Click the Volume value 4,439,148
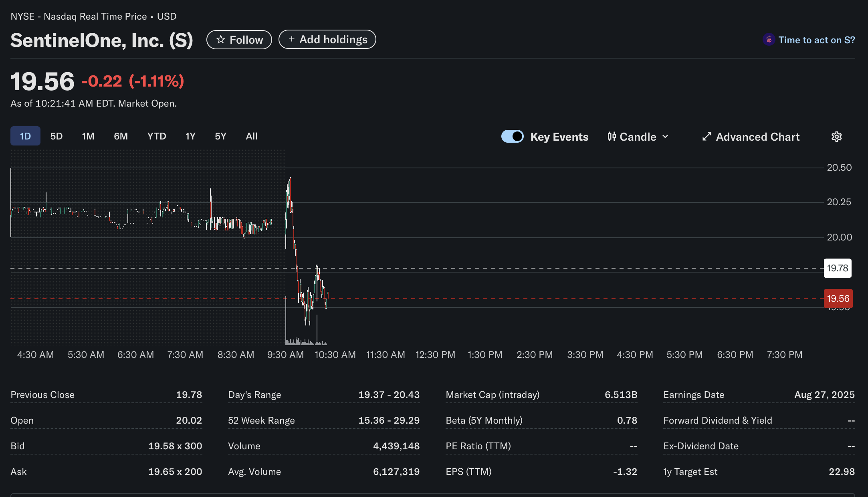 (x=396, y=446)
